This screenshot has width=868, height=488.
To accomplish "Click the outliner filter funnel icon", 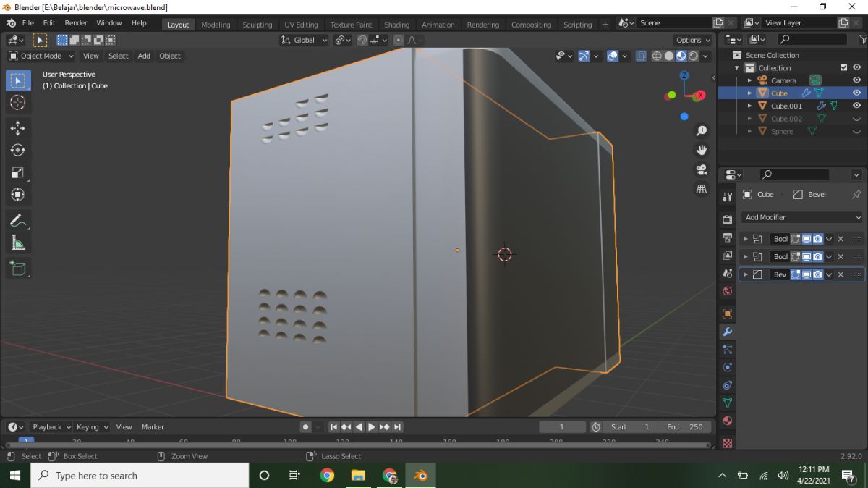I will pos(863,39).
